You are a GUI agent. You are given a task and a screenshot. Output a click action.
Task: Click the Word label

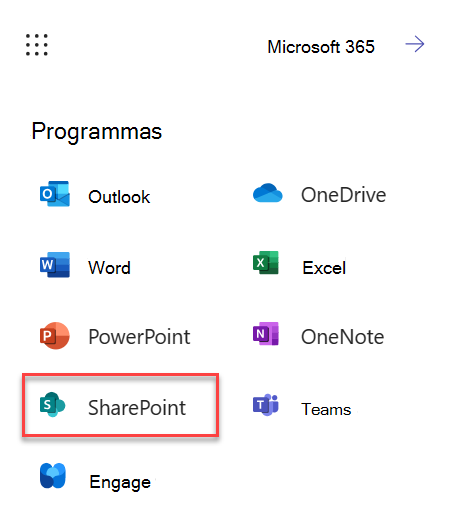click(x=109, y=268)
